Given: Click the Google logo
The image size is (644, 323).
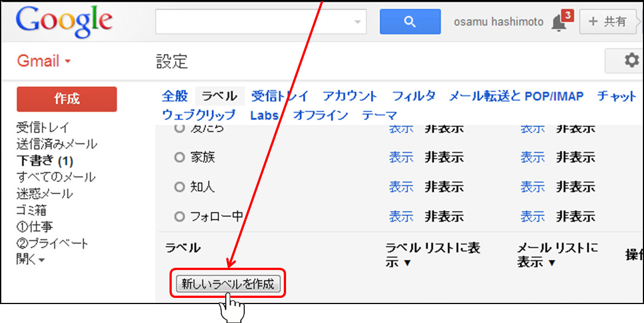Looking at the screenshot, I should 64,21.
